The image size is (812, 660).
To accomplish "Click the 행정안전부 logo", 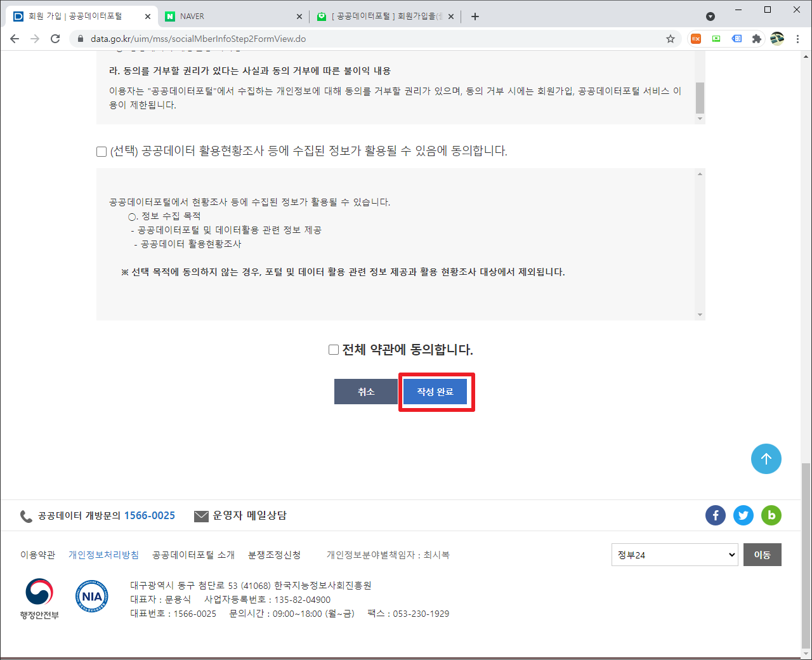I will [39, 598].
